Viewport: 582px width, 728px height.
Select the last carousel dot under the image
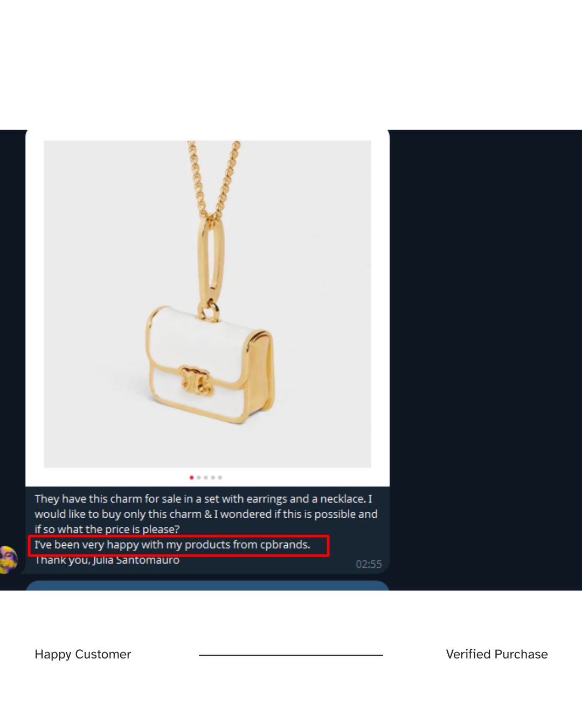coord(220,477)
